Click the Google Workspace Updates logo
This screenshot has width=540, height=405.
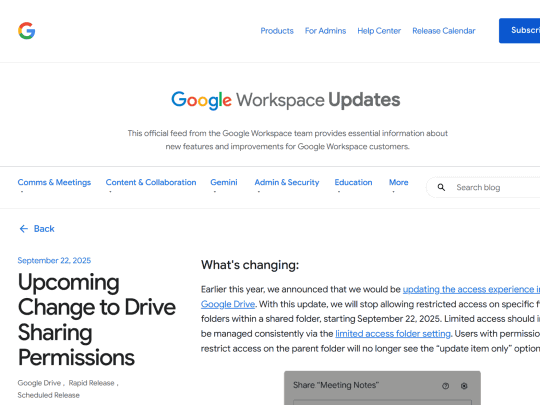(285, 100)
